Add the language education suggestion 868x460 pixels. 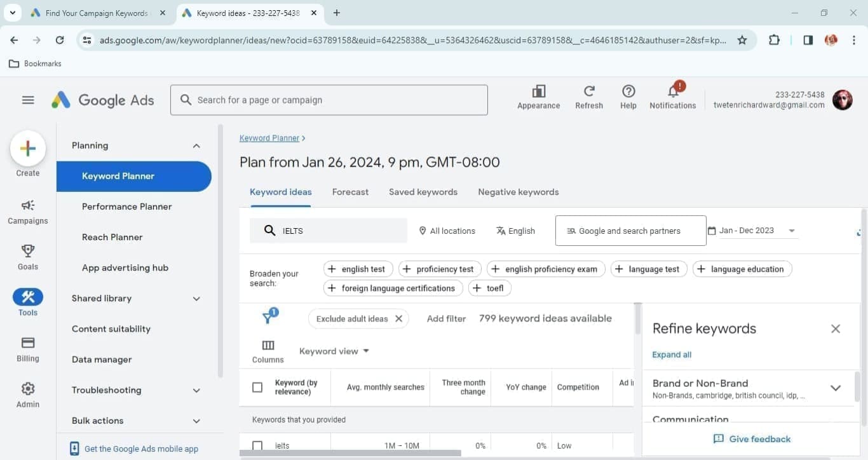[x=742, y=269]
